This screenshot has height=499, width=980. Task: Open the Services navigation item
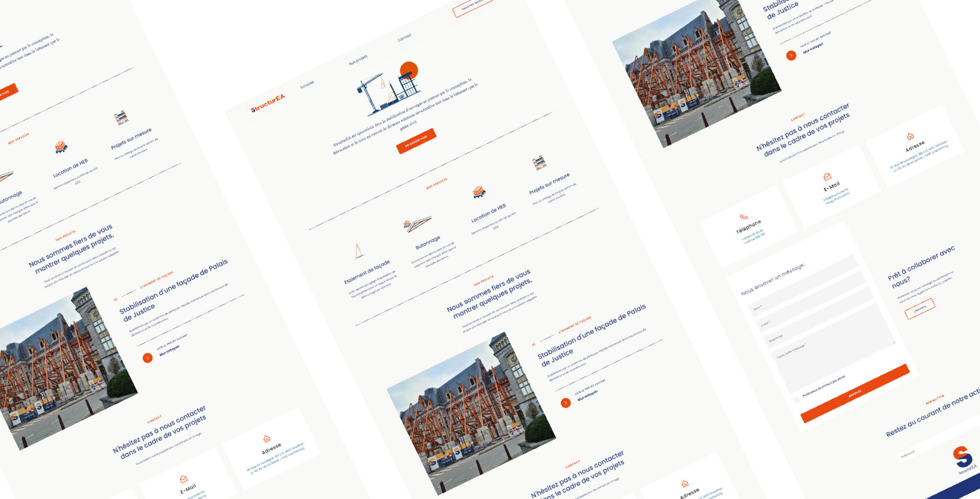point(307,84)
